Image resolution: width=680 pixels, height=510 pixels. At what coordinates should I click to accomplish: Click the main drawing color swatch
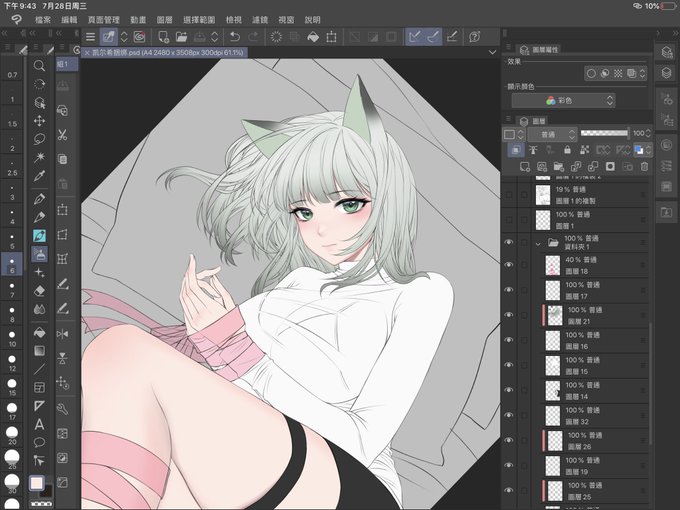point(36,483)
